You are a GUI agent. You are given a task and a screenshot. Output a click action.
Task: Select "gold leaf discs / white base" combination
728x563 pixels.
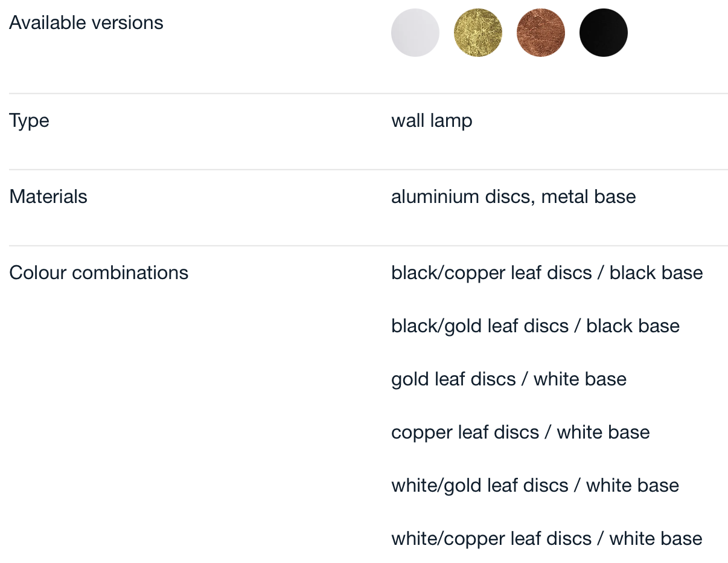pyautogui.click(x=509, y=379)
